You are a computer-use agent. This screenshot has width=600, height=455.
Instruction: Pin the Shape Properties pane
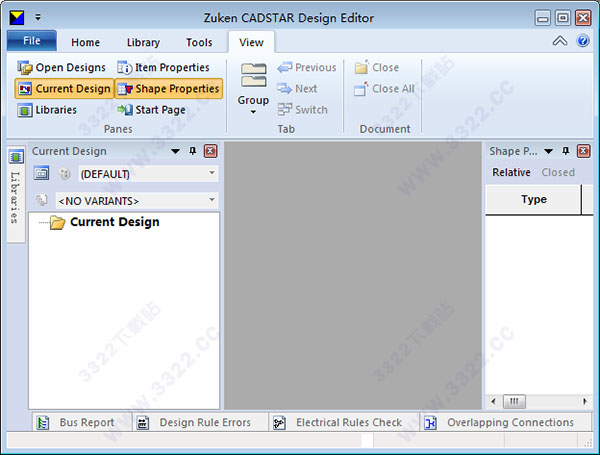click(x=566, y=151)
